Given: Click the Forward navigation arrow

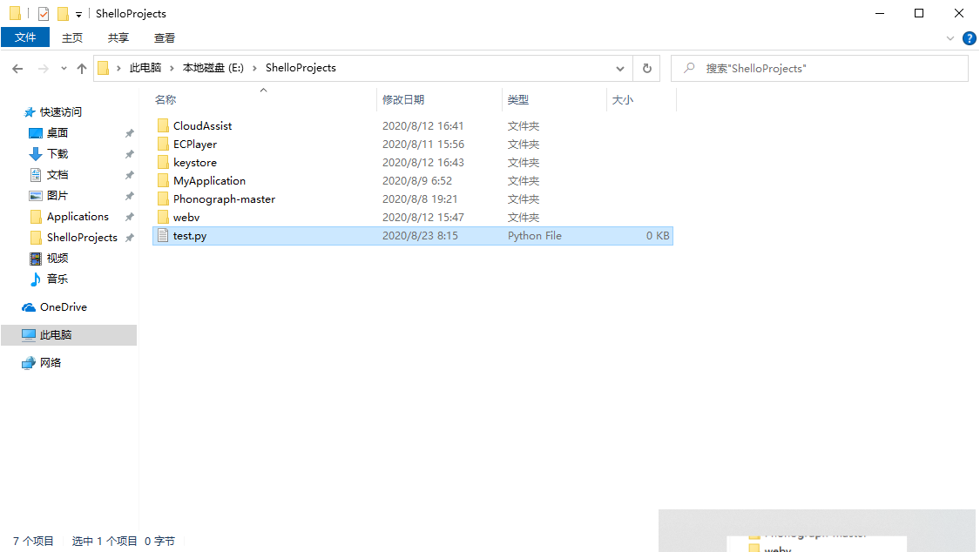Looking at the screenshot, I should tap(44, 69).
